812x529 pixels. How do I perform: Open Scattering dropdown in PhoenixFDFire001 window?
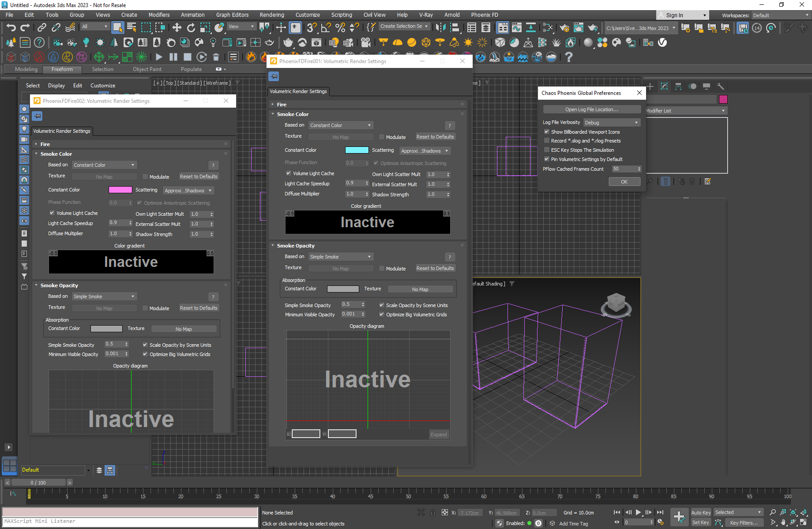(425, 151)
